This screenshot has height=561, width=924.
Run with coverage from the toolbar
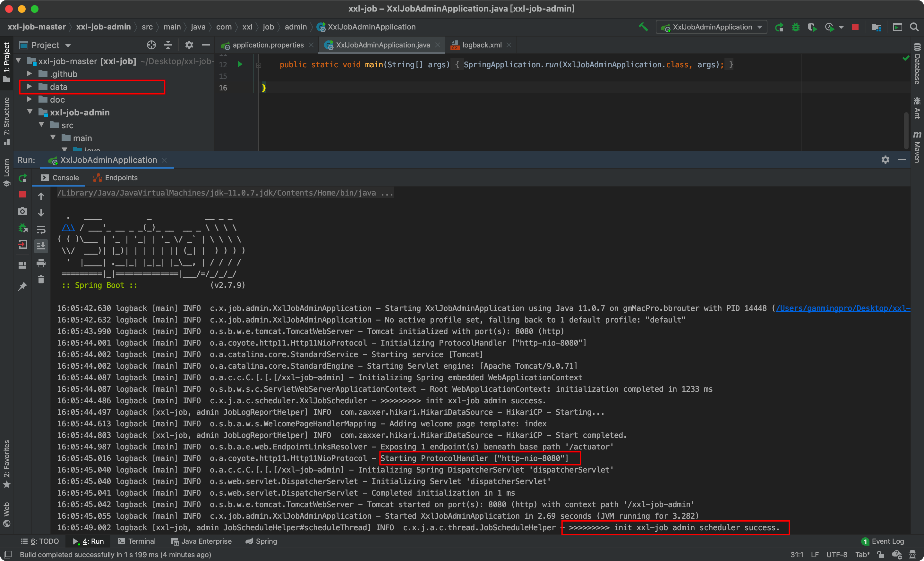coord(812,27)
